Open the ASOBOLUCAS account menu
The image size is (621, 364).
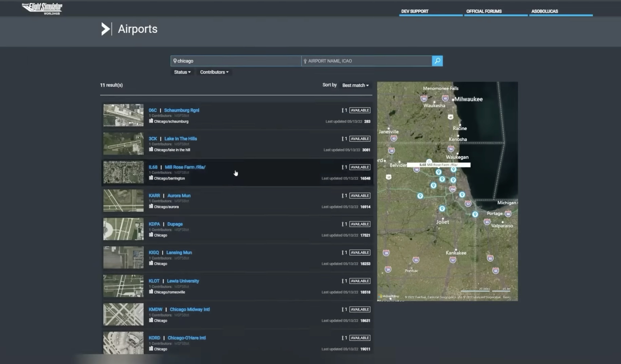(544, 11)
